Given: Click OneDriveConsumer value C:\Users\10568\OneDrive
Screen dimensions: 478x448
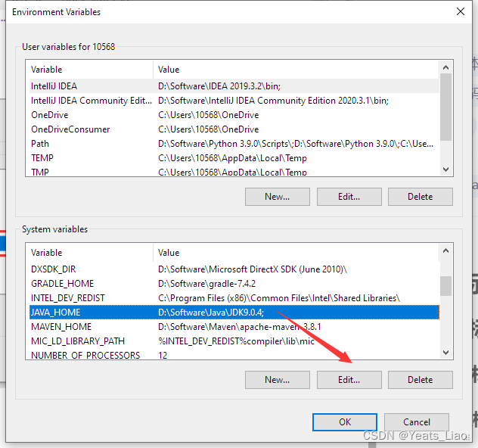Looking at the screenshot, I should click(208, 129).
